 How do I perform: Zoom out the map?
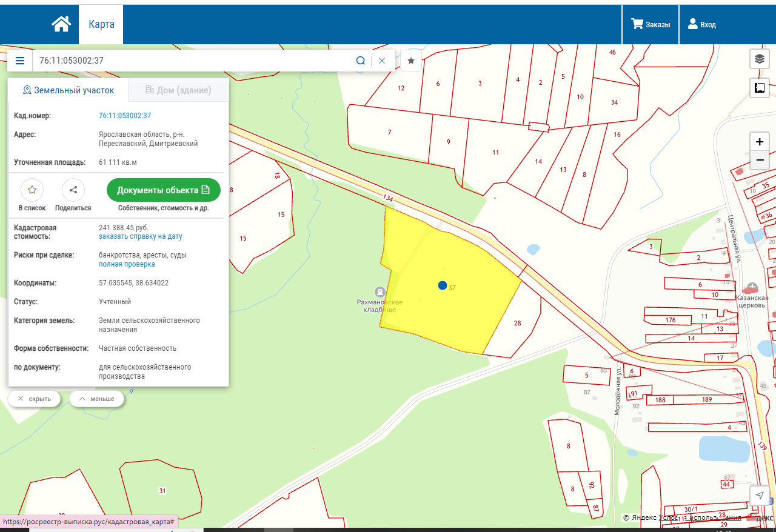(760, 160)
